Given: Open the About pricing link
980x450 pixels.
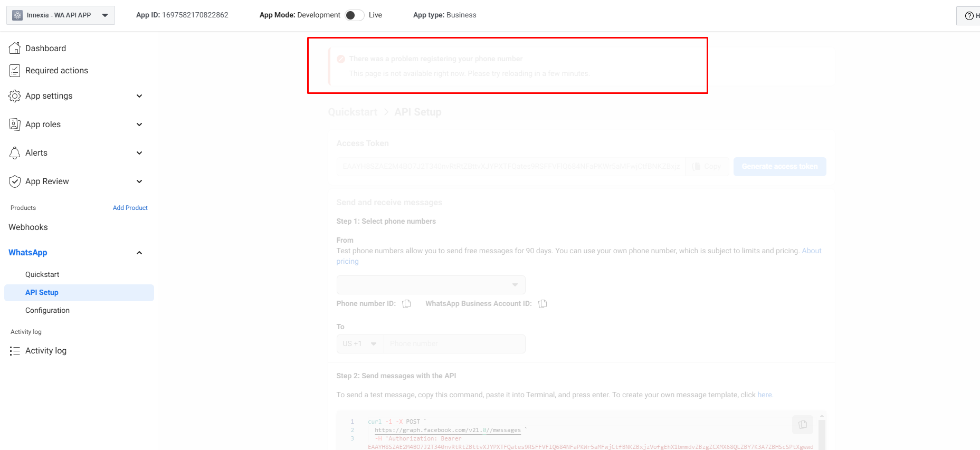Looking at the screenshot, I should 812,251.
